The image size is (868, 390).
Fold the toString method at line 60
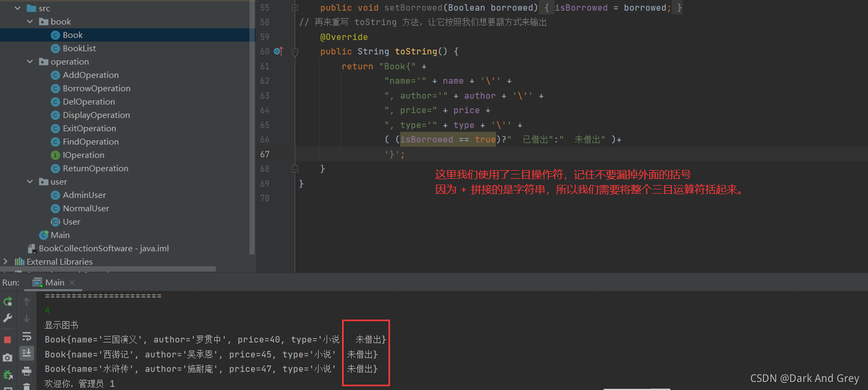(x=295, y=52)
